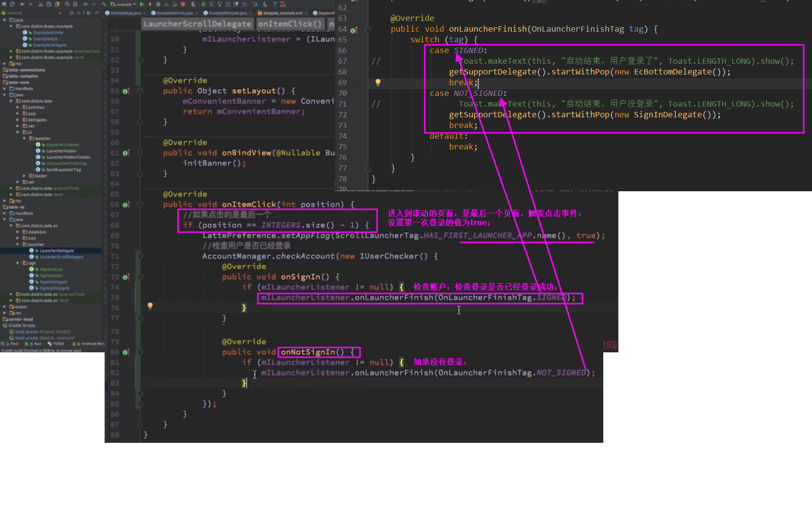812x511 pixels.
Task: Click the Redo arrow icon in toolbar
Action: [30, 4]
